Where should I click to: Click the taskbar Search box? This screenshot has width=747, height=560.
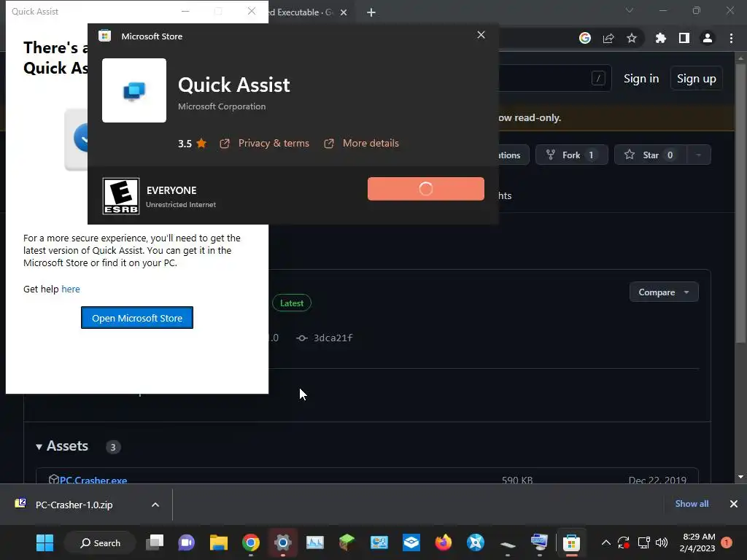click(99, 542)
